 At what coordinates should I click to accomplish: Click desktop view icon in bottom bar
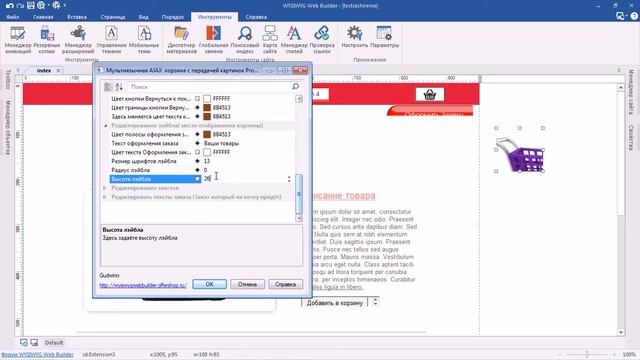pos(24,342)
